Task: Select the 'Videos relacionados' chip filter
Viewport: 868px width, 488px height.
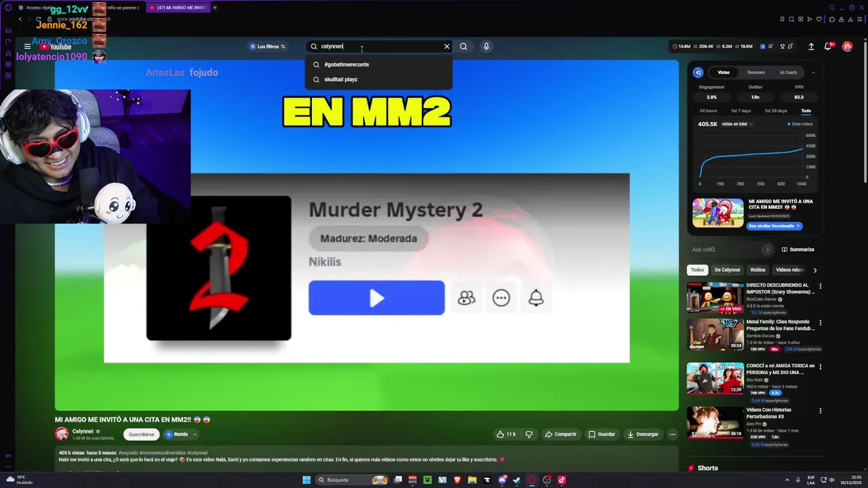Action: [789, 270]
